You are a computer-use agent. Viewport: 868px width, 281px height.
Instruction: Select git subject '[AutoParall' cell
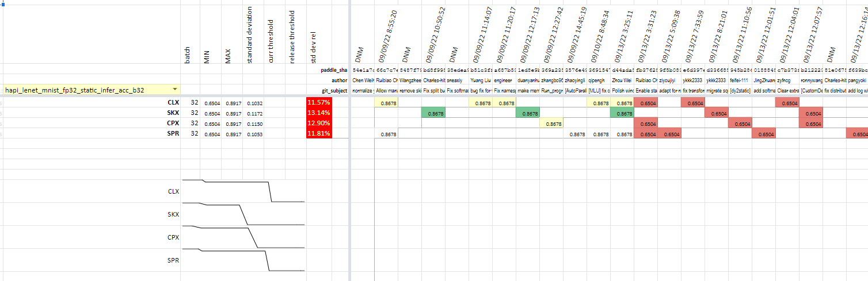(575, 91)
